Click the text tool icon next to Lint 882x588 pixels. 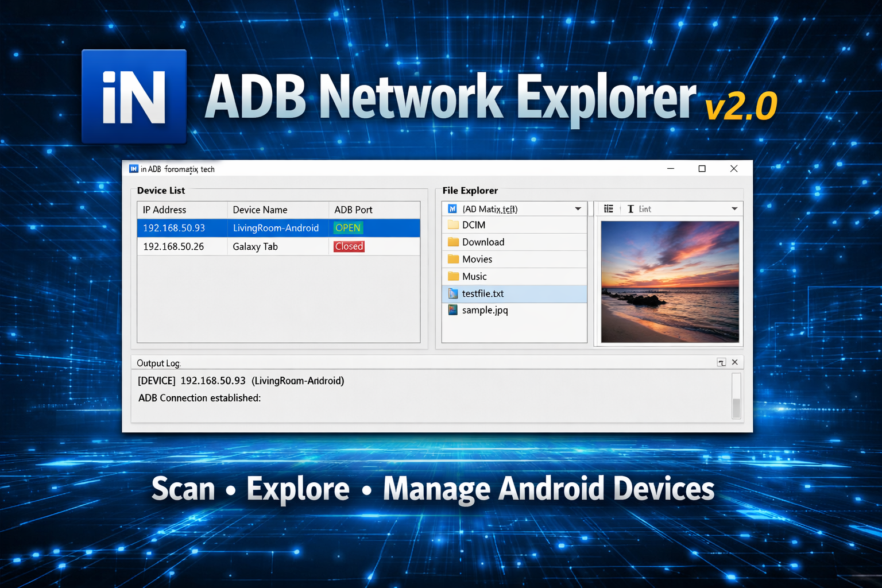(x=629, y=208)
